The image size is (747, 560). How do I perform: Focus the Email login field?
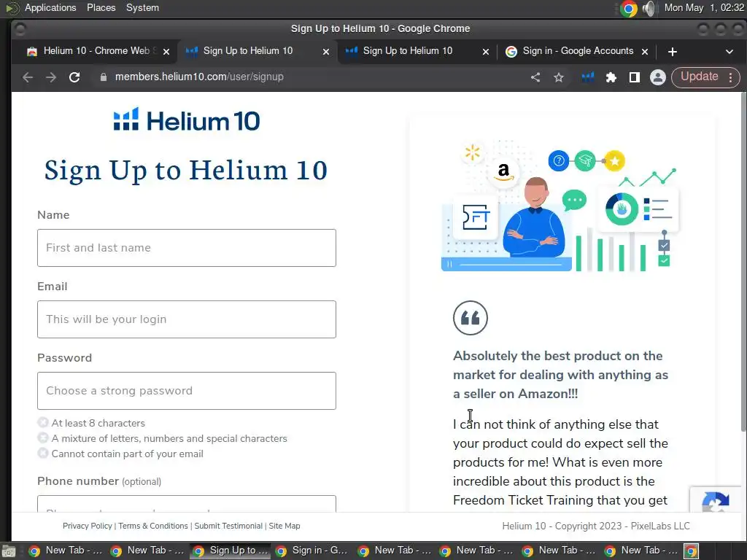(x=187, y=319)
